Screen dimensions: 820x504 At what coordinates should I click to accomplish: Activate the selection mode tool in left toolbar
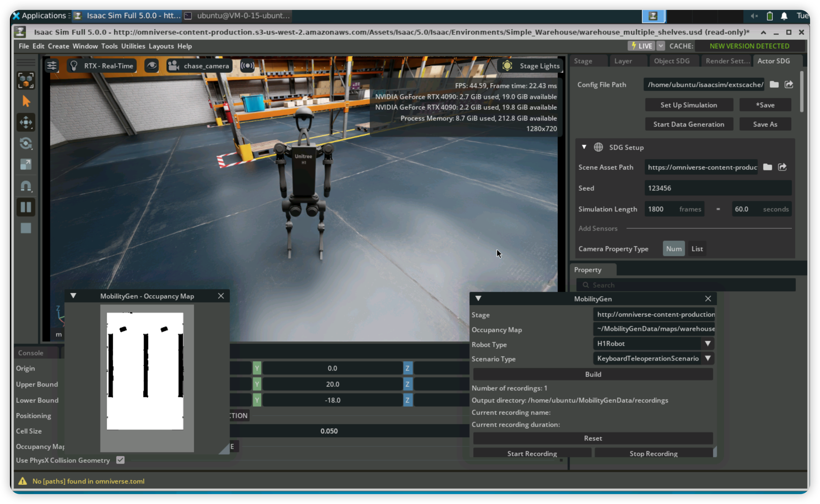(x=26, y=81)
